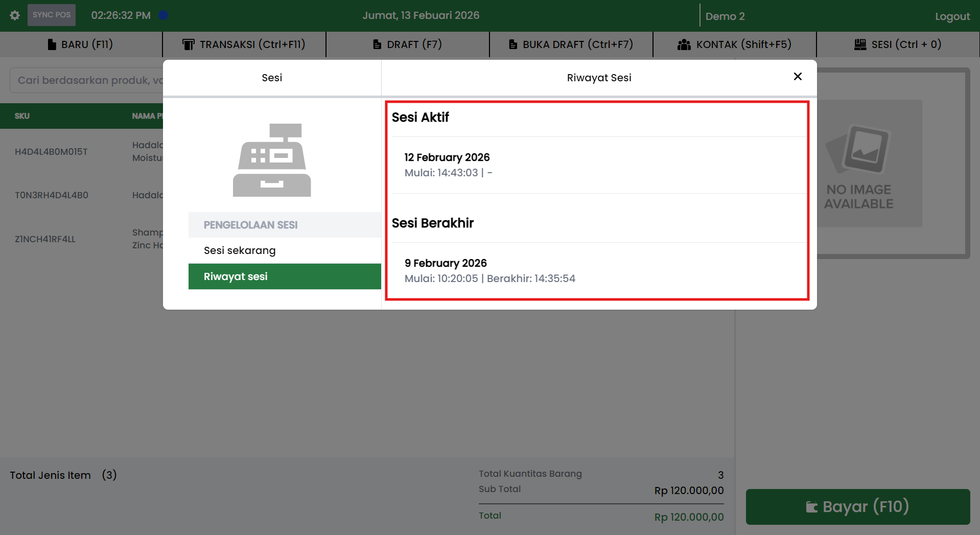Click the product search input field
Viewport: 980px width, 535px height.
pos(87,80)
